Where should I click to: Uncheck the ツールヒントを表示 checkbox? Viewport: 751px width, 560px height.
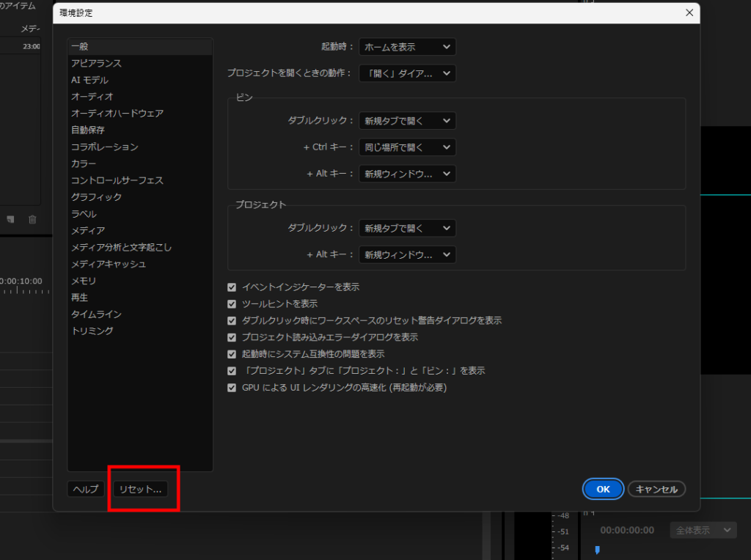(x=232, y=304)
